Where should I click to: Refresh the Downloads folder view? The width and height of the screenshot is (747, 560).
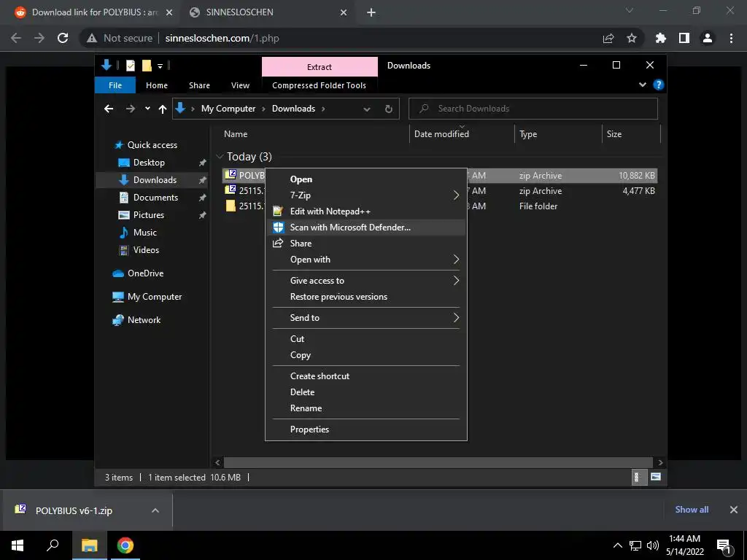coord(389,109)
